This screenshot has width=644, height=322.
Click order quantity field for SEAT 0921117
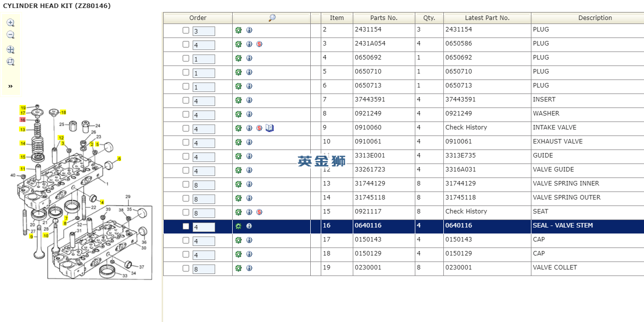click(204, 213)
